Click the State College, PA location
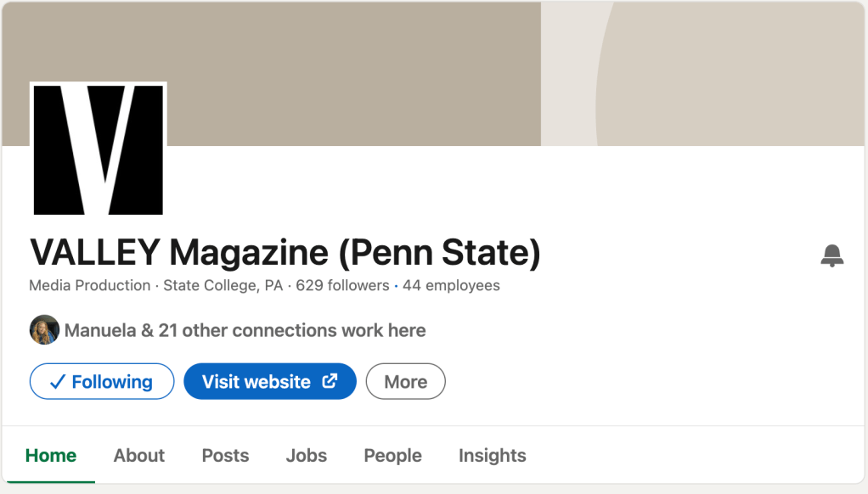The image size is (868, 494). pyautogui.click(x=223, y=286)
